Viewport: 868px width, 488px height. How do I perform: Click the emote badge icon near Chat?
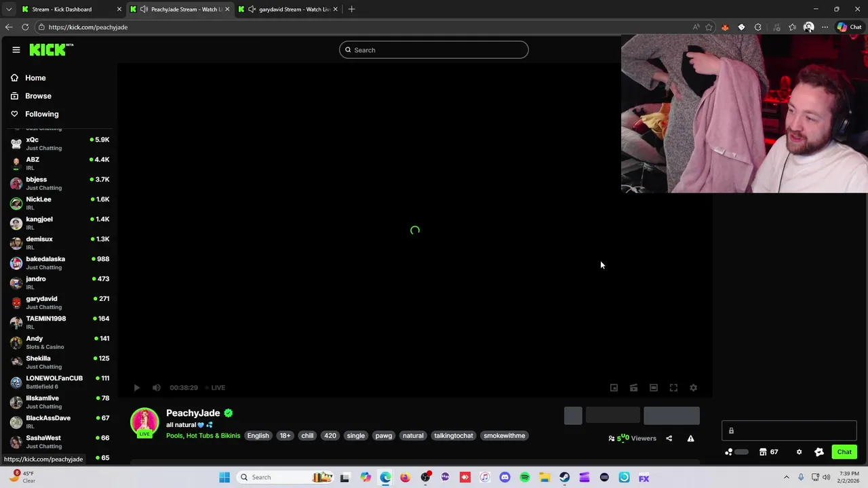pyautogui.click(x=819, y=452)
